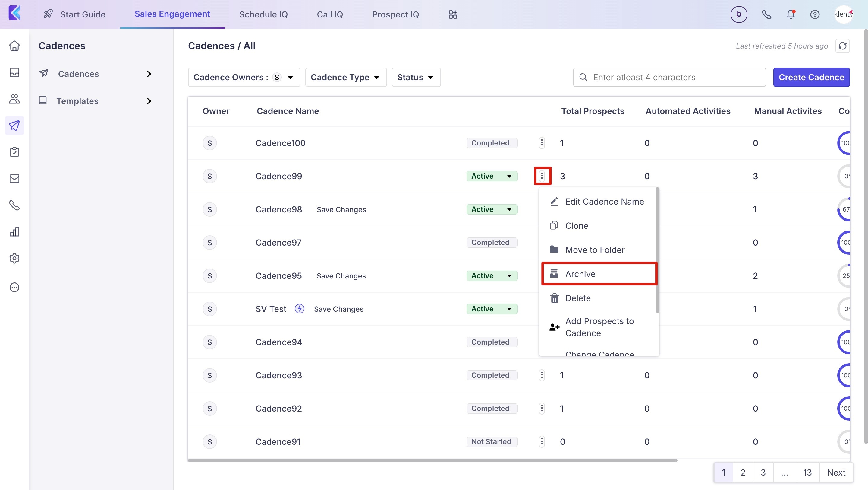This screenshot has width=868, height=490.
Task: Switch to the Schedule IQ tab
Action: (x=263, y=14)
